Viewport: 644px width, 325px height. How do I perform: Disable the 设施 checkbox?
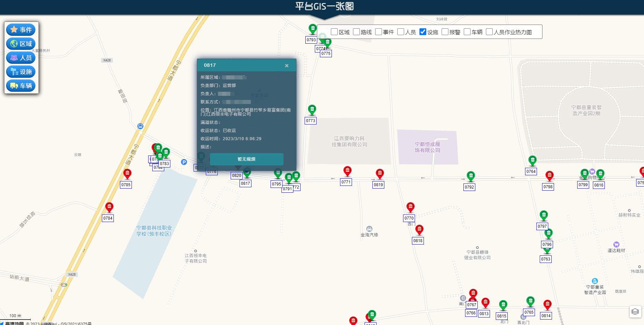click(x=423, y=32)
